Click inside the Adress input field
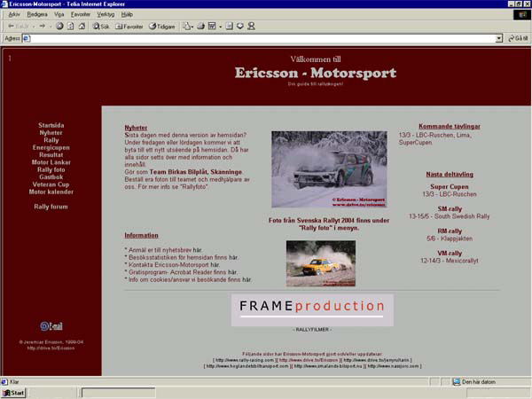 [x=263, y=38]
